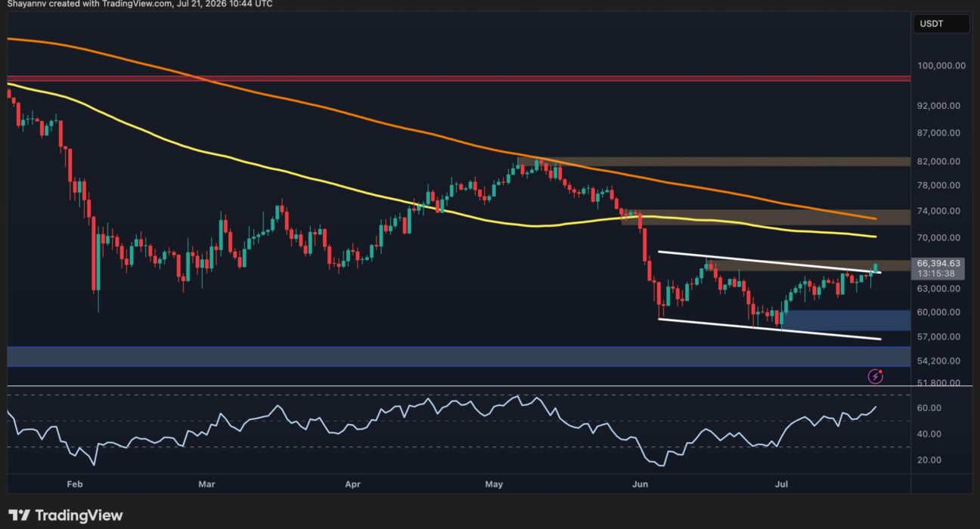Screen dimensions: 980x529
Task: Click the purple lightning flash icon
Action: pyautogui.click(x=876, y=375)
